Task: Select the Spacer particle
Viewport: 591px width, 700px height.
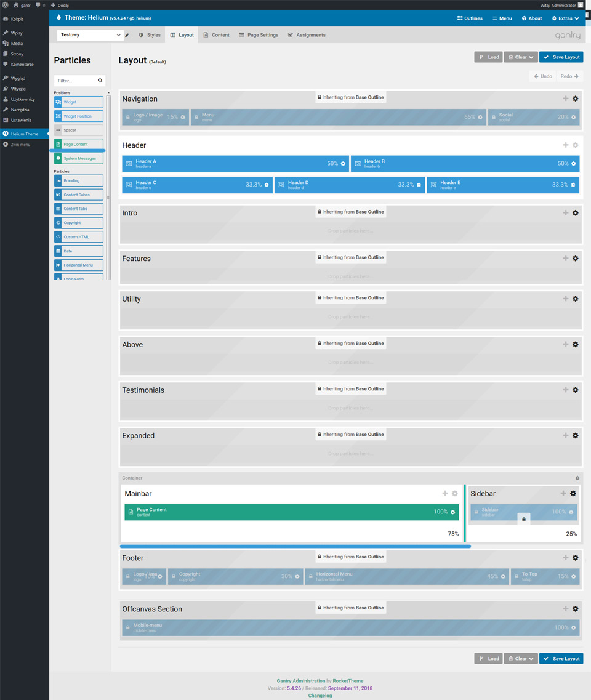Action: click(79, 130)
